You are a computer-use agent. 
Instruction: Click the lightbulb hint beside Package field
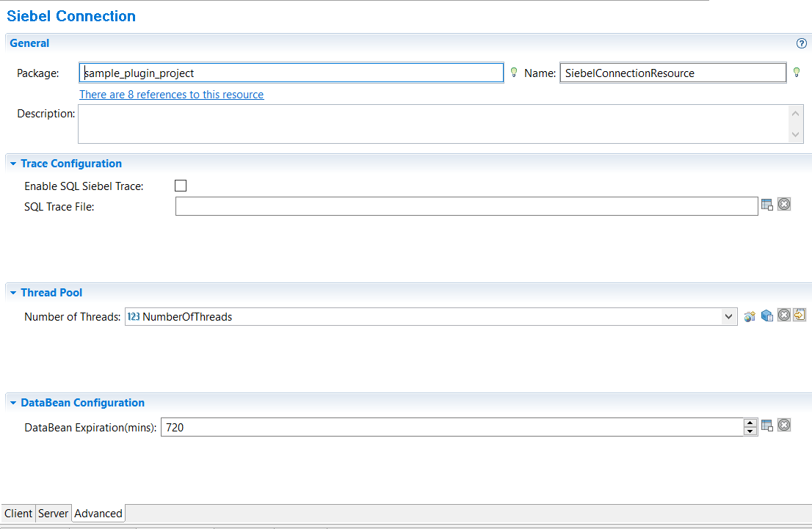[x=514, y=73]
